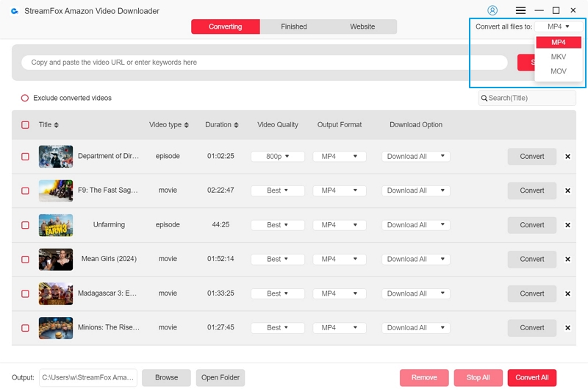The height and width of the screenshot is (392, 588).
Task: Tick the Minions: The Rise checkbox
Action: click(25, 328)
